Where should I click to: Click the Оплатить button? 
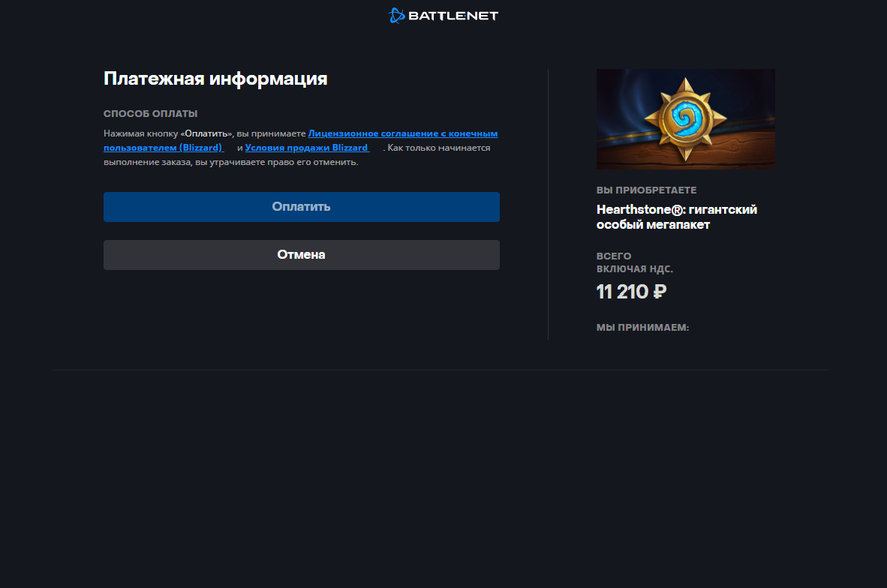point(302,207)
